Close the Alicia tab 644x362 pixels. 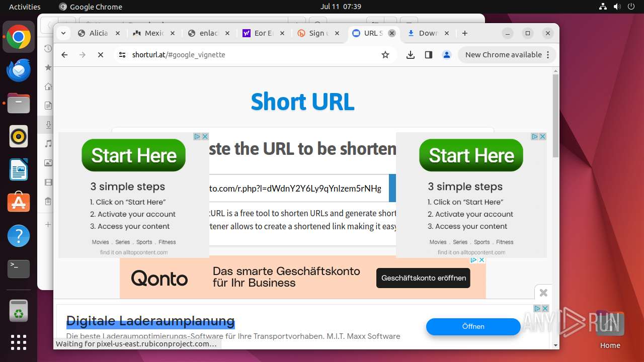[x=118, y=33]
